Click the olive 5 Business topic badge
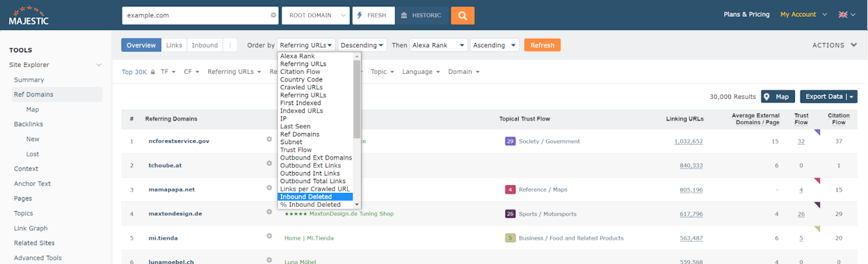Screen dimensions: 868x264 tap(510, 238)
